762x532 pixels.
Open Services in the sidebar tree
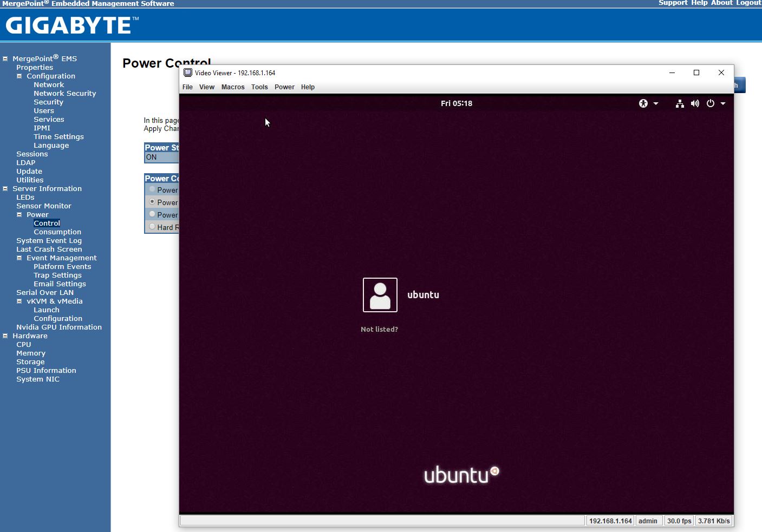pyautogui.click(x=49, y=120)
